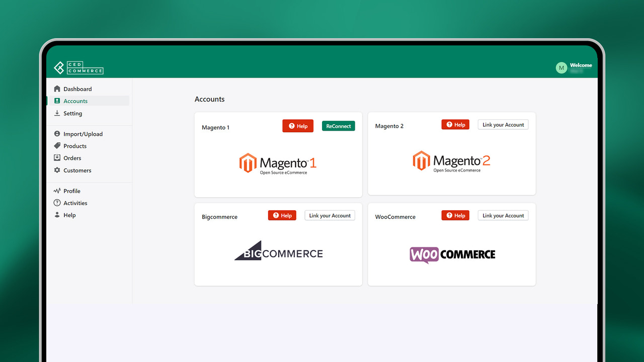Click the Bigcommerce card title
Image resolution: width=644 pixels, height=362 pixels.
coord(219,217)
